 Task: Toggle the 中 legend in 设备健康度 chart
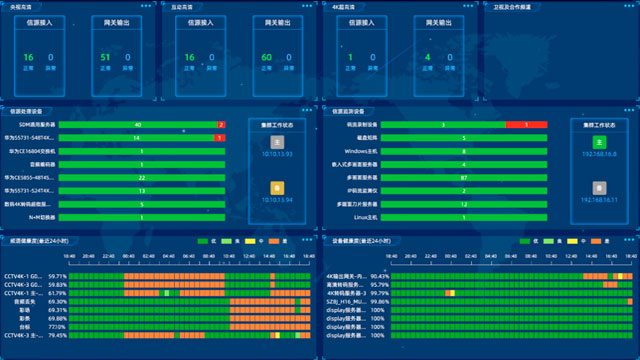pos(577,241)
